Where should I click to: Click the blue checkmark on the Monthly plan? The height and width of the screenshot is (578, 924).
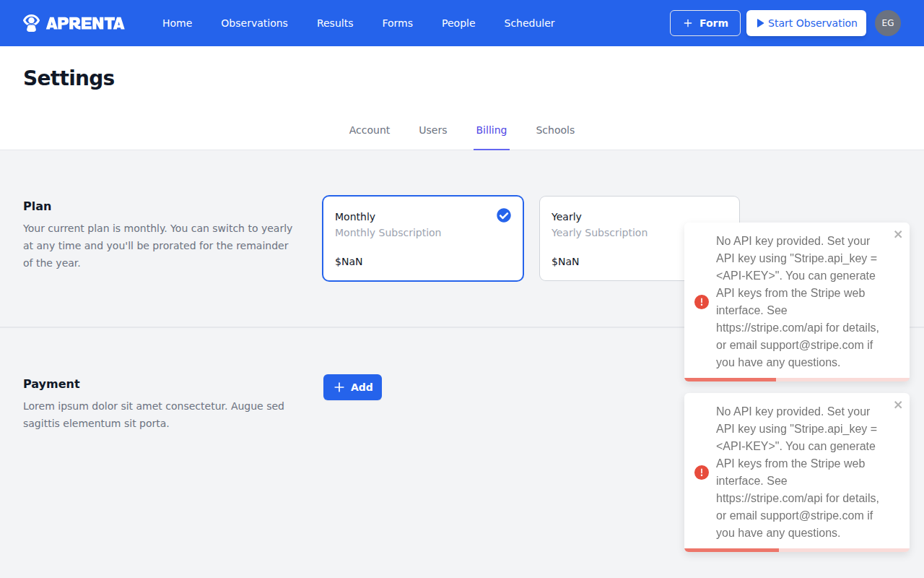503,215
